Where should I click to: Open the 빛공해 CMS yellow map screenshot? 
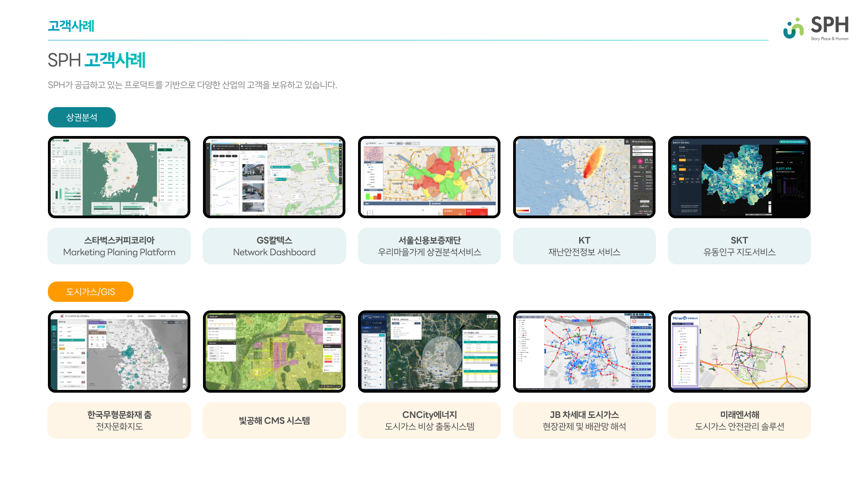click(x=274, y=352)
